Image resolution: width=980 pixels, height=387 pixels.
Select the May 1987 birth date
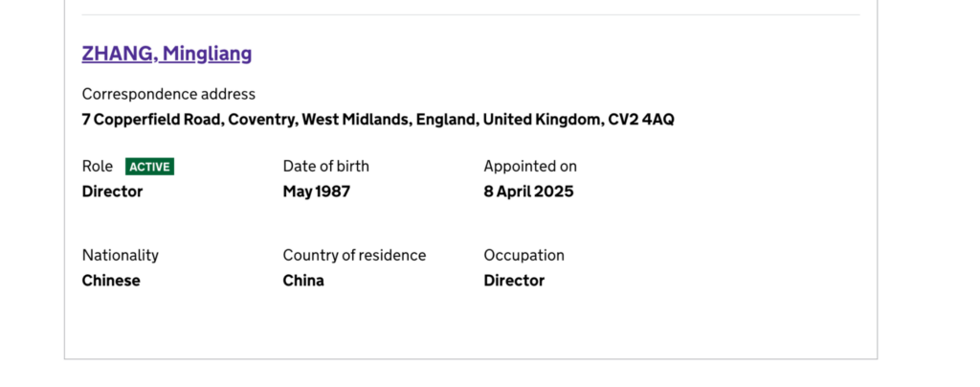317,192
